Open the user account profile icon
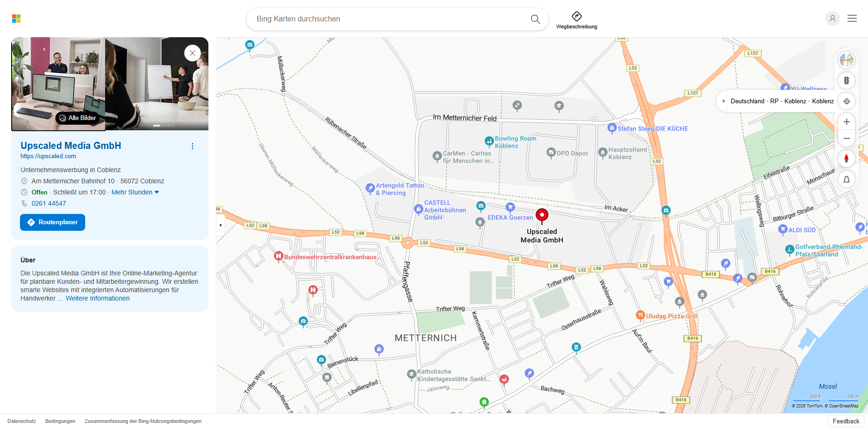Viewport: 868px width, 428px height. [833, 19]
